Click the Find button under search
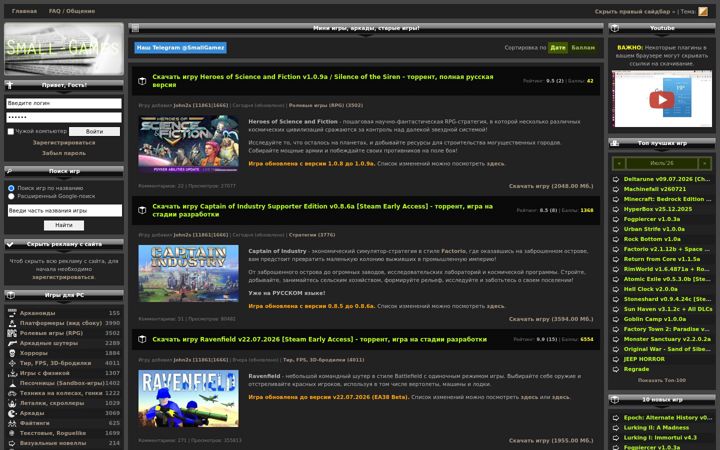This screenshot has width=720, height=450. point(64,225)
